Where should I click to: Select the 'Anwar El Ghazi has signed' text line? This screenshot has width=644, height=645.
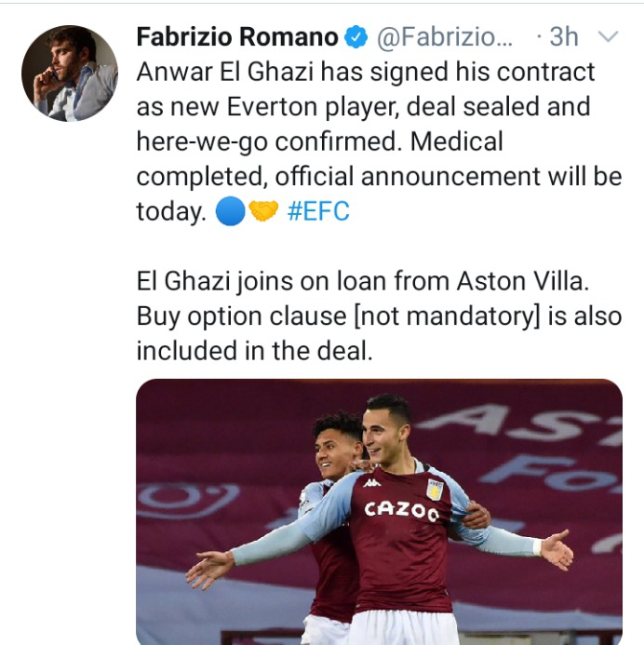pos(366,72)
